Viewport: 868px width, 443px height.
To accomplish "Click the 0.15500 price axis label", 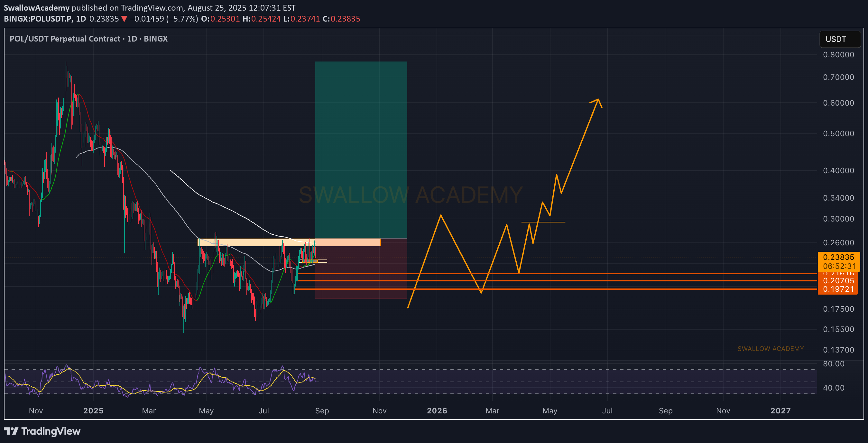I will pyautogui.click(x=838, y=329).
